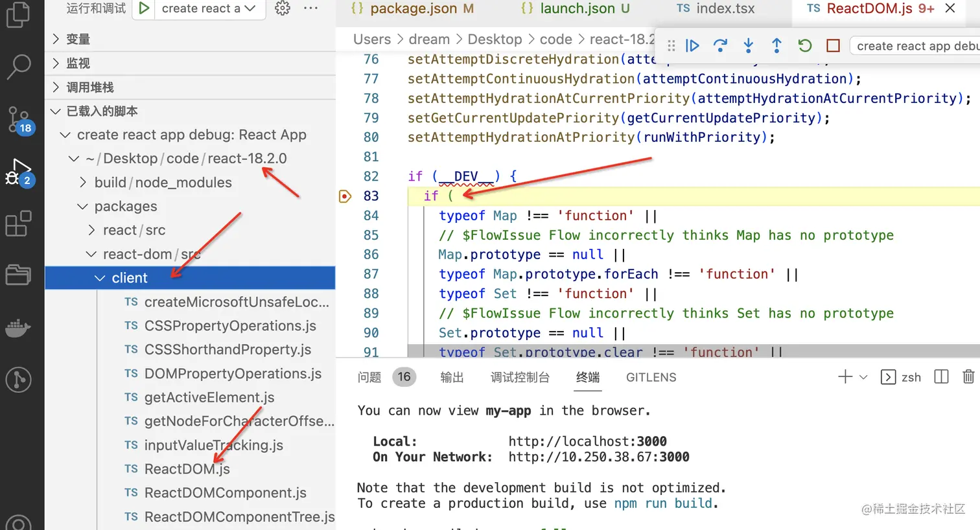The height and width of the screenshot is (530, 980).
Task: Collapse the client folder
Action: [190, 278]
